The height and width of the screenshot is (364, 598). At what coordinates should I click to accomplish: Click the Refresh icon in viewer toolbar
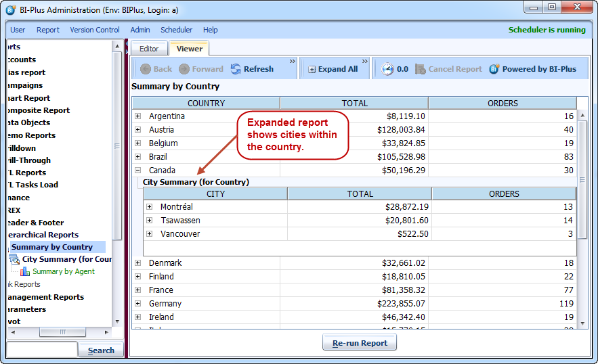tap(236, 69)
